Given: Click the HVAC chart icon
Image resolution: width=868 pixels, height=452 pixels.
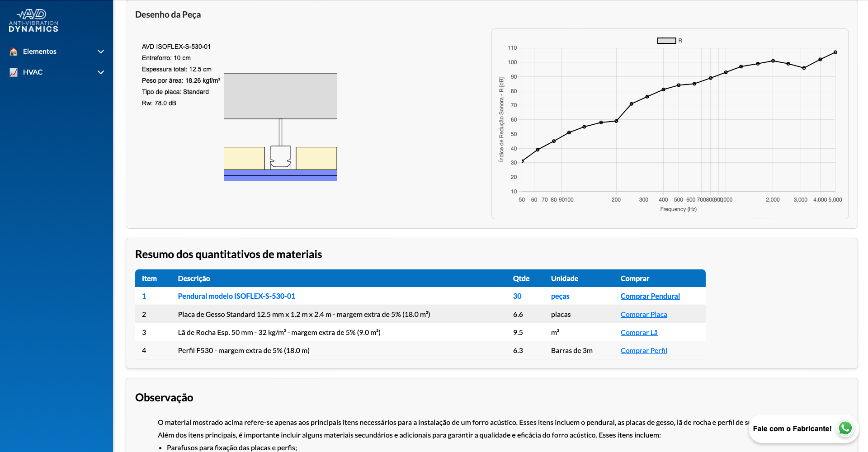Looking at the screenshot, I should click(14, 72).
